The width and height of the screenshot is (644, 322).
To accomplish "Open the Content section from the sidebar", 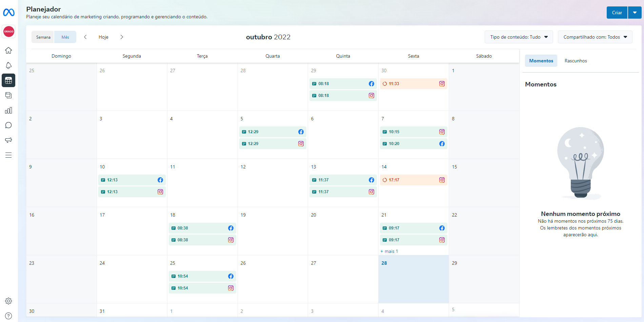I will [8, 95].
